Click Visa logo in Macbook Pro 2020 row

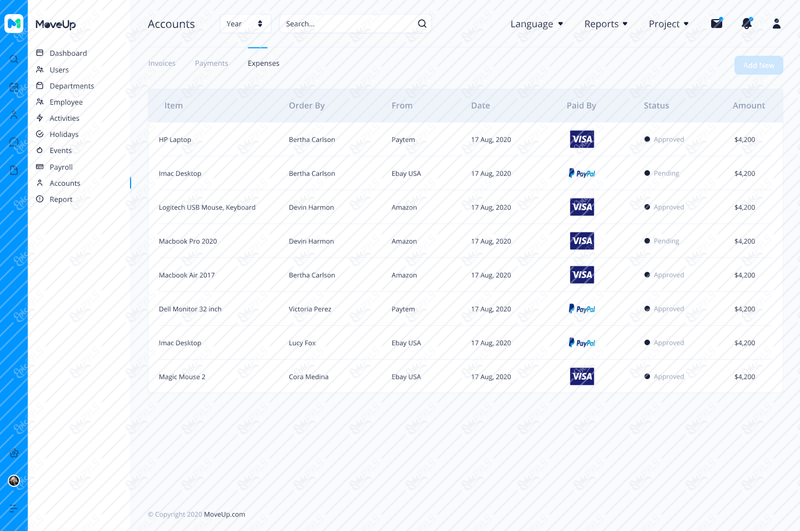click(582, 241)
